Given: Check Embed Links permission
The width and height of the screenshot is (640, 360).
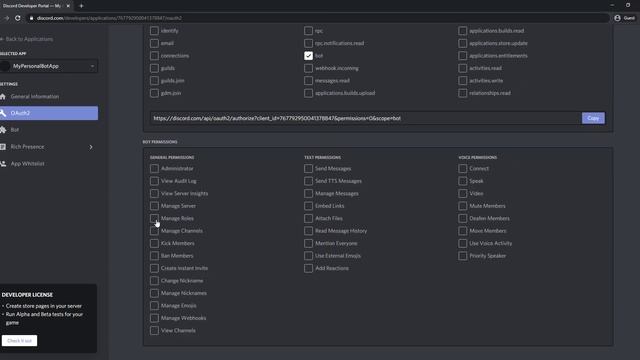Looking at the screenshot, I should pyautogui.click(x=309, y=206).
